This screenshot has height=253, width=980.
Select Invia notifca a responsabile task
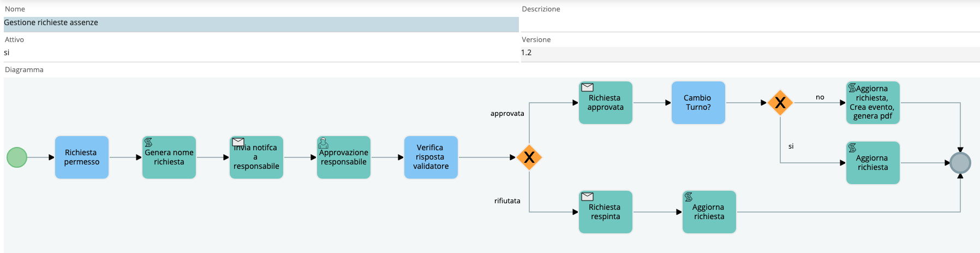pos(256,157)
